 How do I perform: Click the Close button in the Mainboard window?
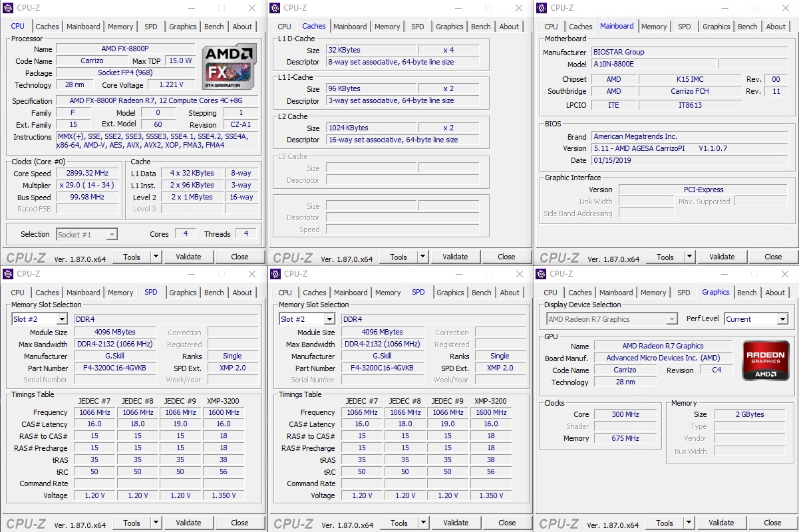tap(773, 257)
